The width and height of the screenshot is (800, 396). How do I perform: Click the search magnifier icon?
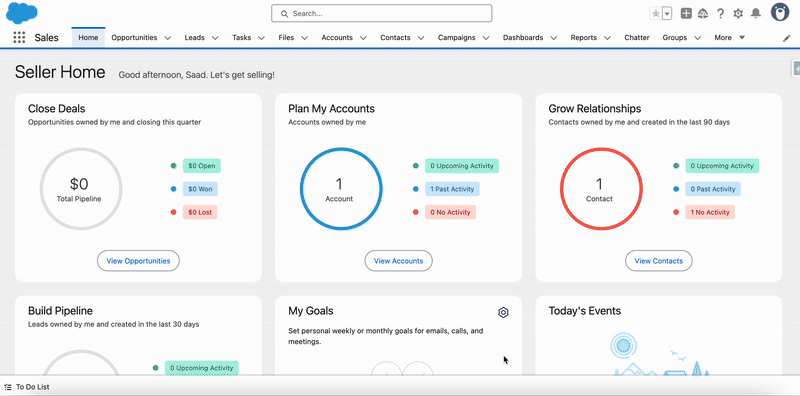(x=285, y=14)
